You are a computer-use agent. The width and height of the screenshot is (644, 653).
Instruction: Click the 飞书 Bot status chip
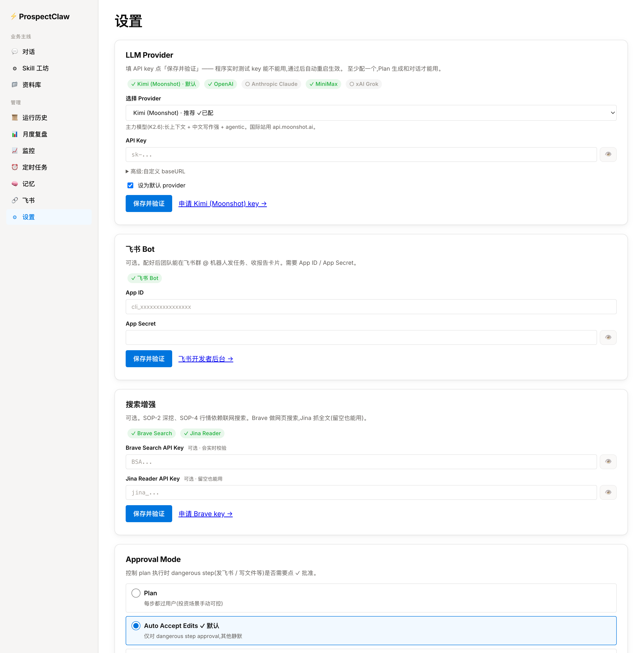[145, 278]
